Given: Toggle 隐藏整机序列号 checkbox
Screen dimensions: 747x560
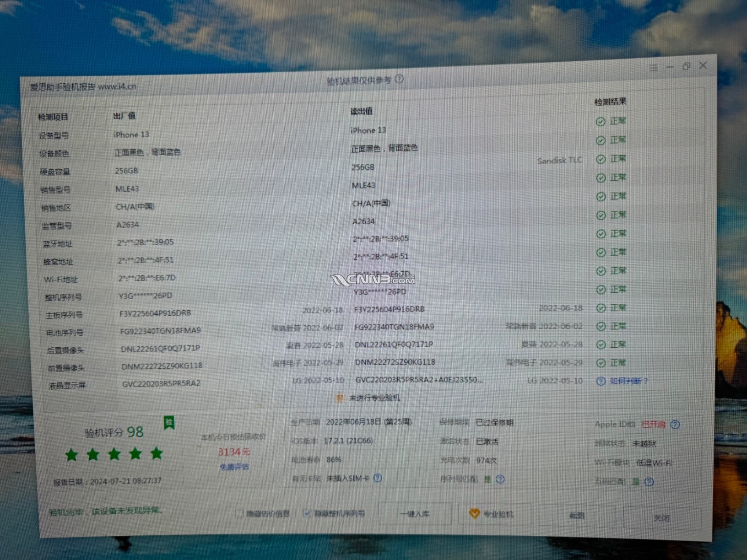Looking at the screenshot, I should (x=307, y=513).
